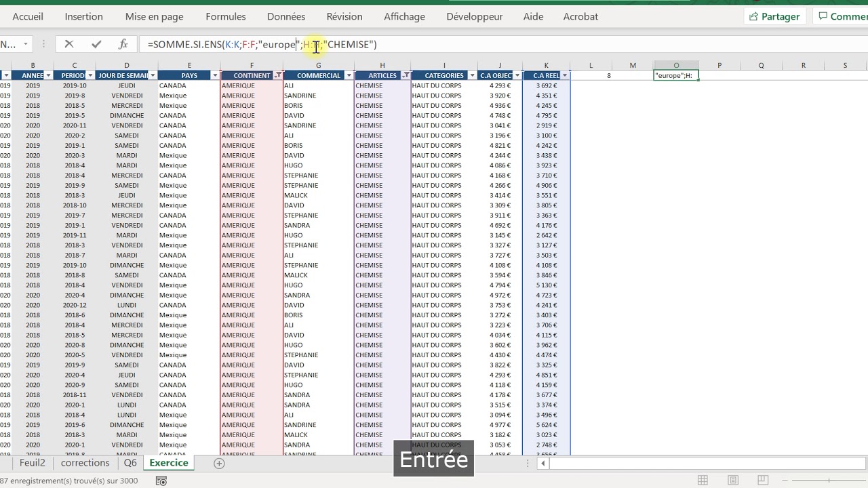
Task: Click the zoom slider in status bar
Action: coord(829,481)
